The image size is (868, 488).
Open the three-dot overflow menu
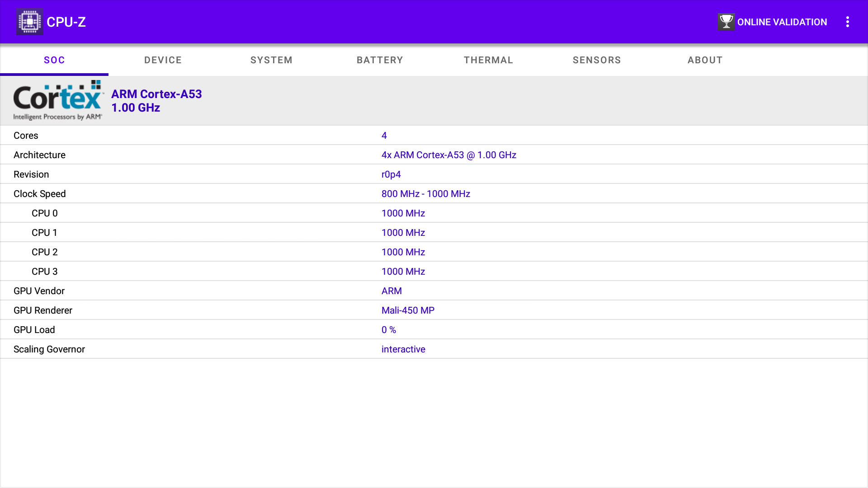(847, 22)
